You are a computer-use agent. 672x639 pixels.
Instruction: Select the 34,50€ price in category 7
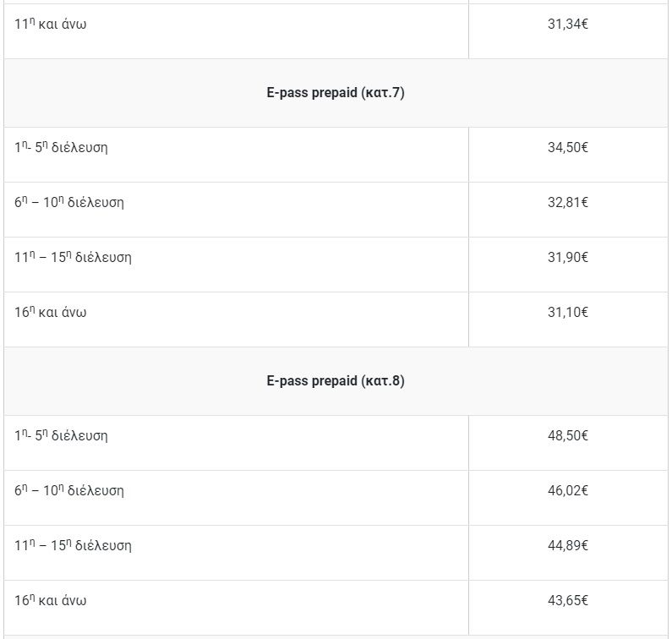[x=568, y=147]
